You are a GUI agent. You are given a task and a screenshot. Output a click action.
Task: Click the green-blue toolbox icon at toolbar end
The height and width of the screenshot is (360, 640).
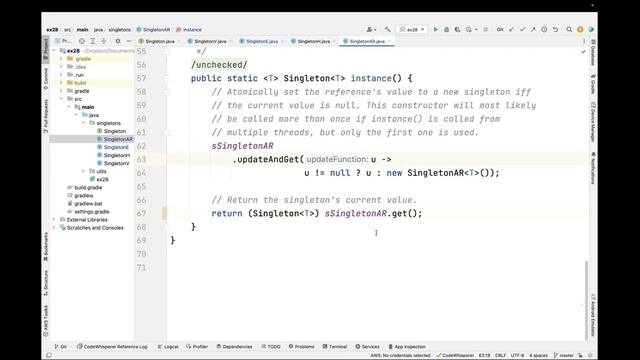coord(591,29)
